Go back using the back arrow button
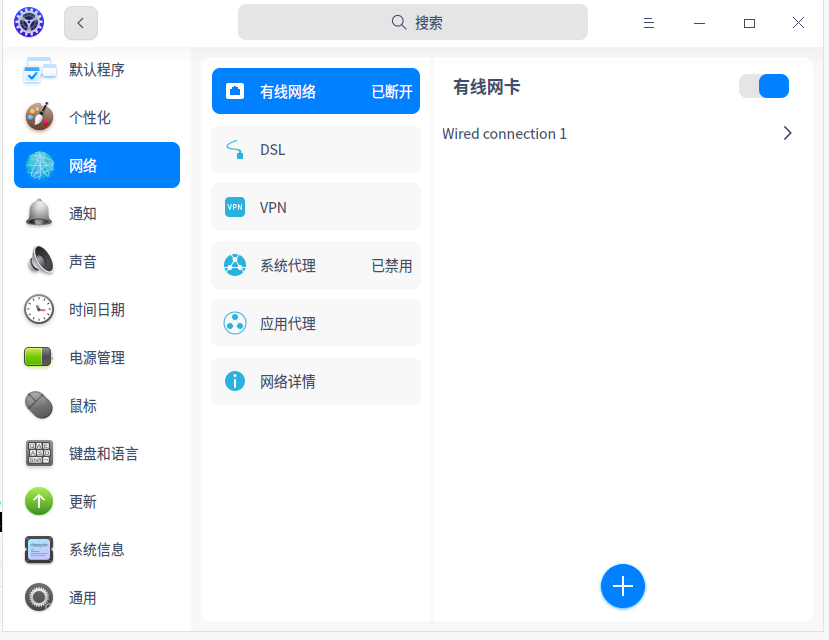Screen dimensions: 829x640 pyautogui.click(x=81, y=23)
